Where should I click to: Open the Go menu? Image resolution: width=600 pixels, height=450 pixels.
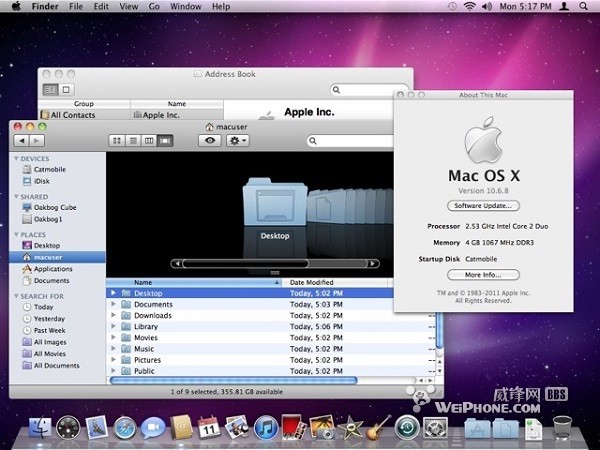click(x=154, y=6)
